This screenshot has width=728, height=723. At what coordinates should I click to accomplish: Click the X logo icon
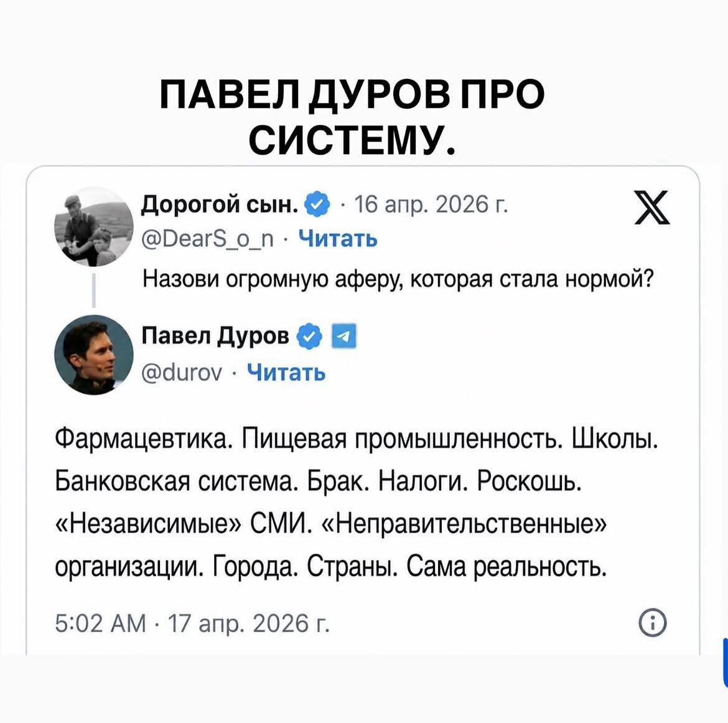pos(652,208)
